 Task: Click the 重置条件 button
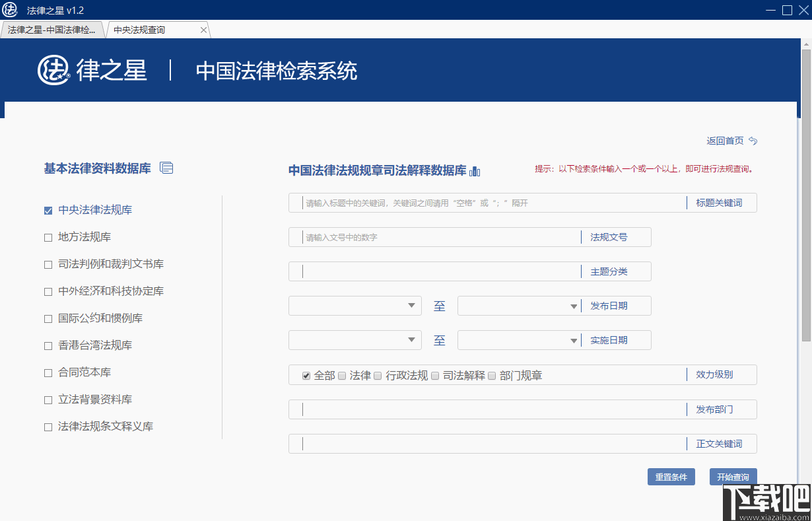671,476
